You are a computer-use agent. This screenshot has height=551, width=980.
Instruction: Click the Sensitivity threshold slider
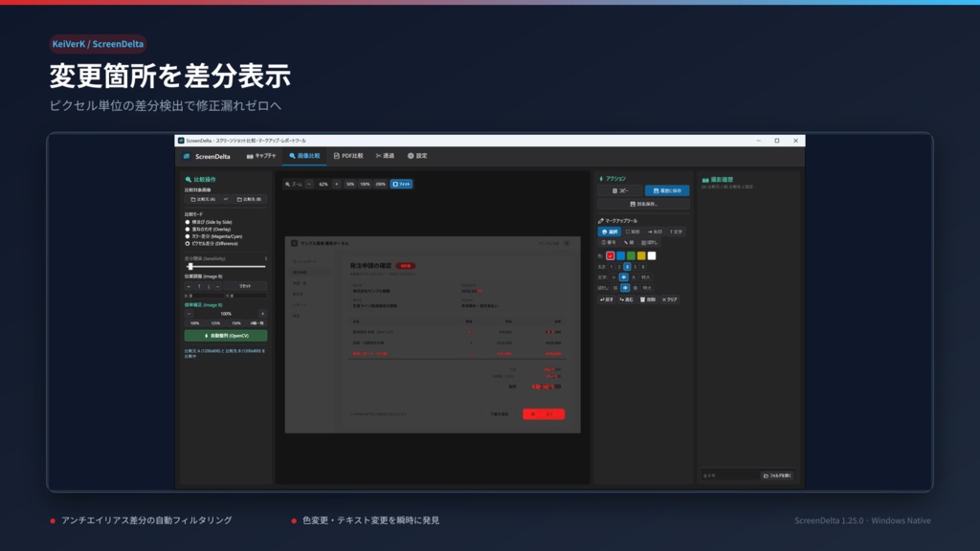[226, 267]
